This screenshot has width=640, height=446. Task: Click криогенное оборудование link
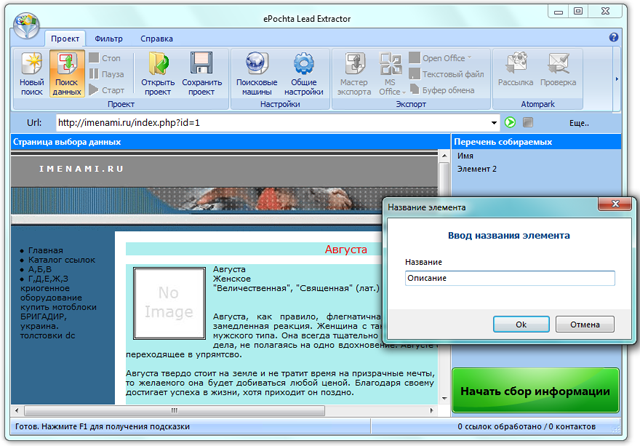click(51, 293)
